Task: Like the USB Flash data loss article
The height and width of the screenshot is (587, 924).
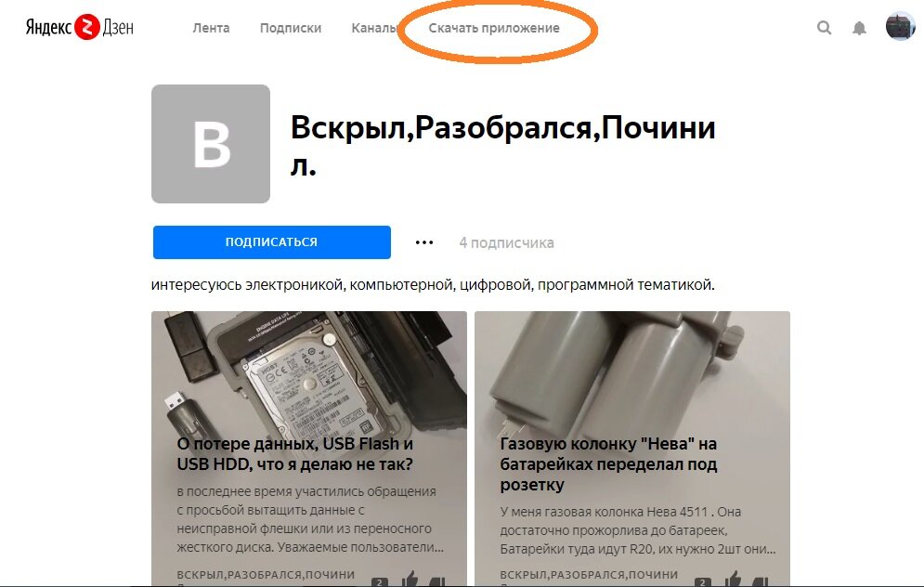Action: tap(410, 580)
